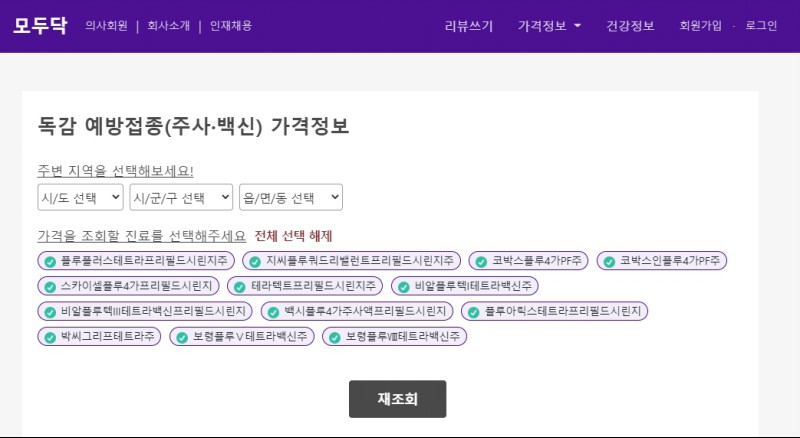The width and height of the screenshot is (800, 438).
Task: Open the 의사회원 link
Action: pyautogui.click(x=106, y=26)
